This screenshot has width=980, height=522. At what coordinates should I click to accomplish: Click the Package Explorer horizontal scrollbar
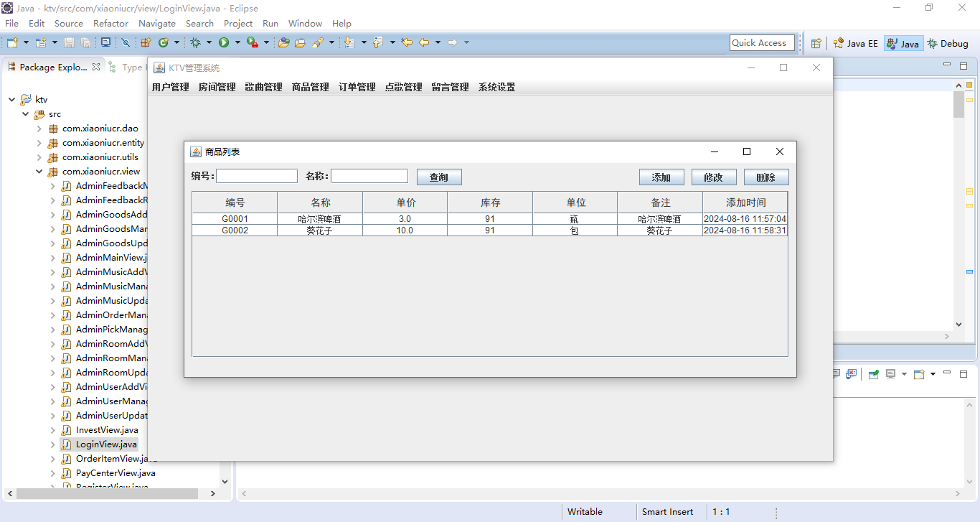click(x=107, y=494)
